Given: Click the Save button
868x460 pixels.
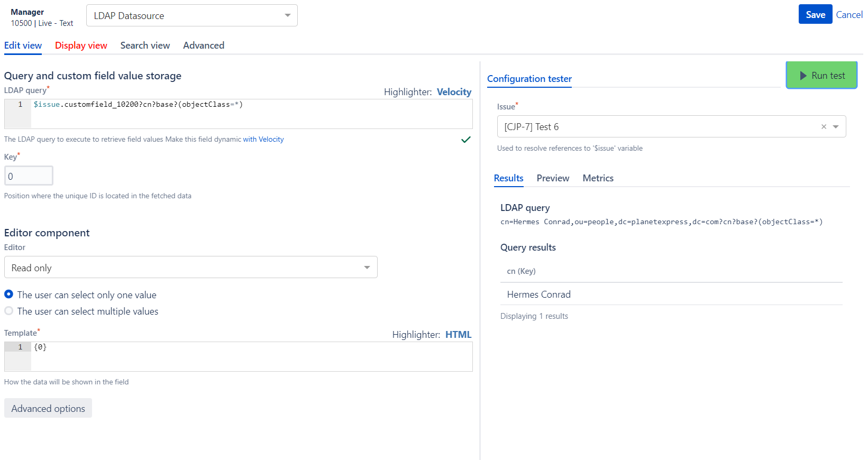Looking at the screenshot, I should 815,15.
